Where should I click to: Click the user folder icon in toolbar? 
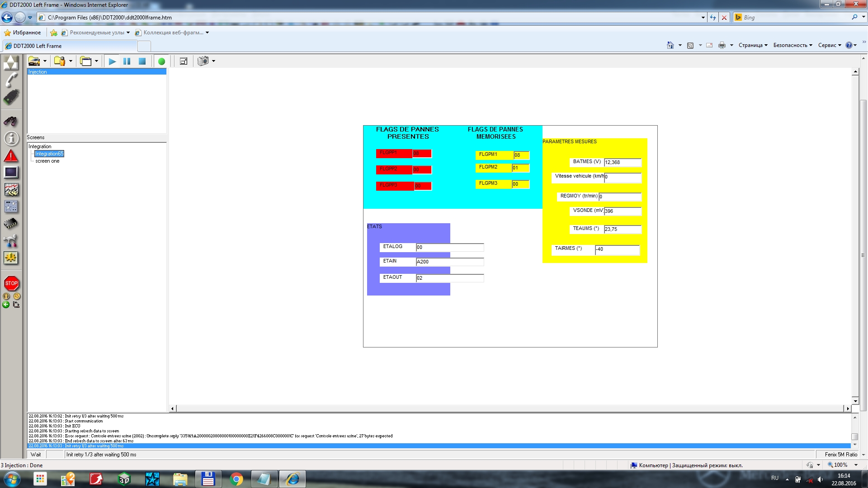59,61
